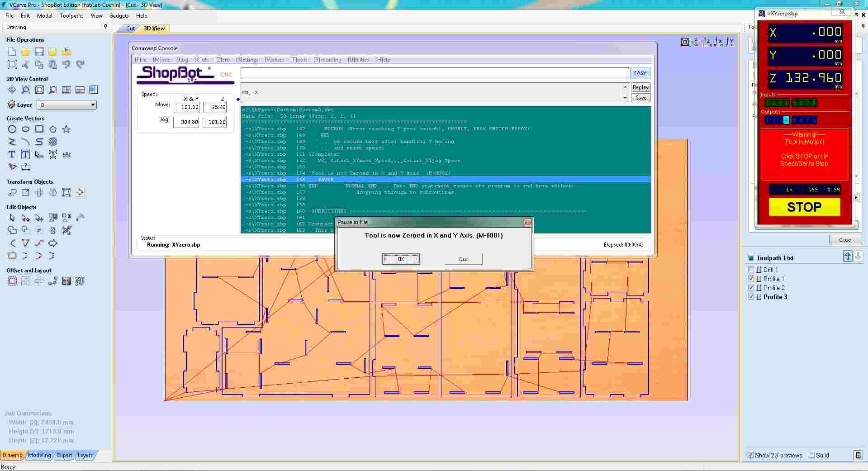Select the Draw Circle tool under Create Vectors

coord(12,129)
